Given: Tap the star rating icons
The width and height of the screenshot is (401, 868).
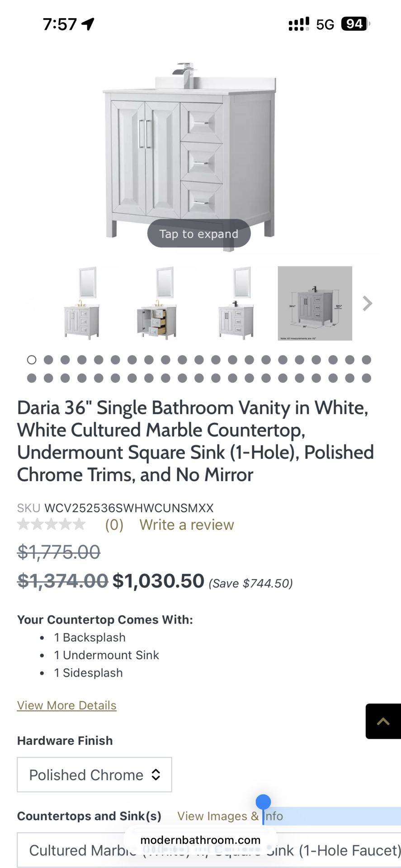Looking at the screenshot, I should [x=51, y=524].
